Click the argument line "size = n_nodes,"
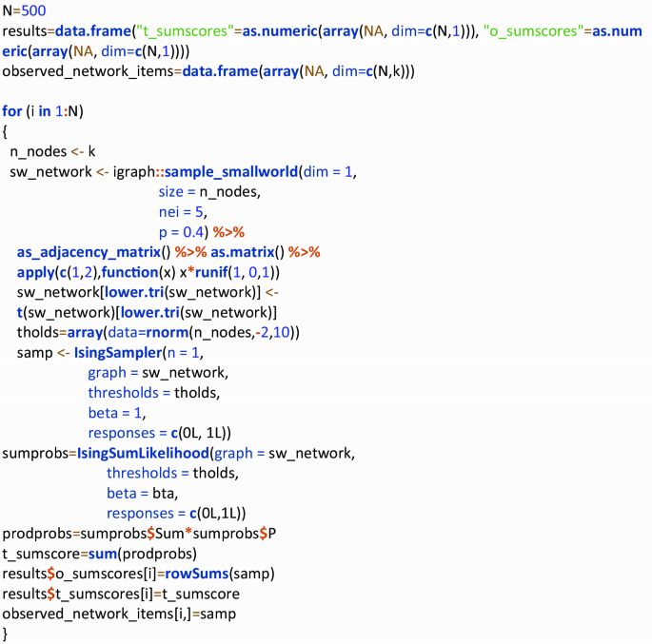The width and height of the screenshot is (652, 644). tap(209, 192)
